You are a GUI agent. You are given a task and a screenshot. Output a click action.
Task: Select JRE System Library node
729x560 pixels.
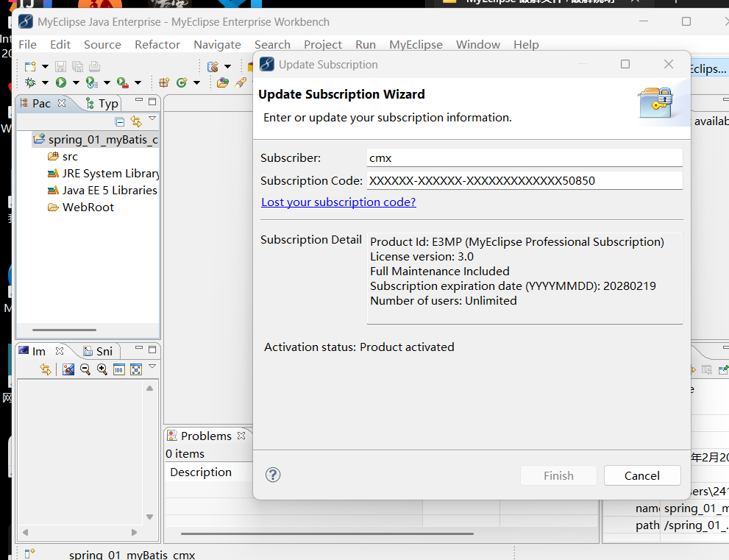pos(103,174)
